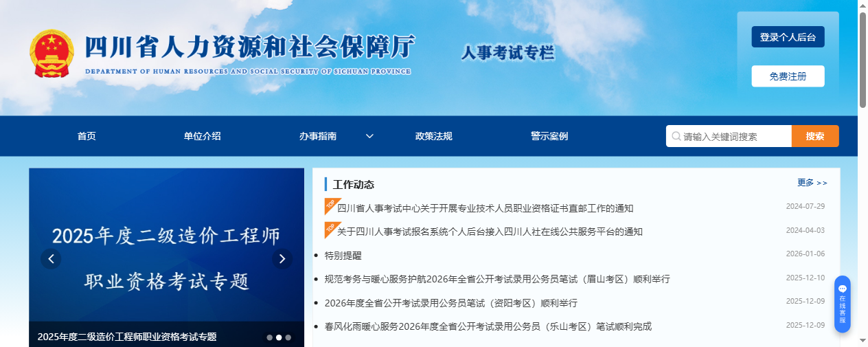Select the first carousel indicator dot
868x347 pixels.
pos(269,337)
